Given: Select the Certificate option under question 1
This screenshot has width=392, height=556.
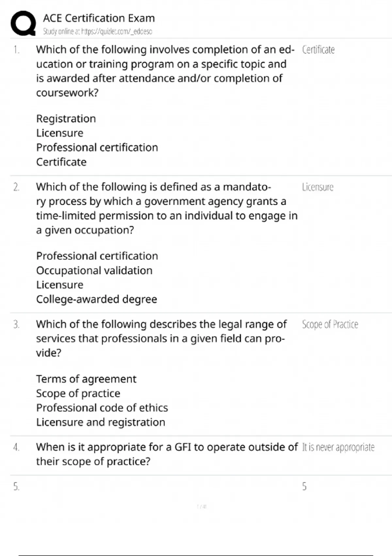Looking at the screenshot, I should 61,162.
